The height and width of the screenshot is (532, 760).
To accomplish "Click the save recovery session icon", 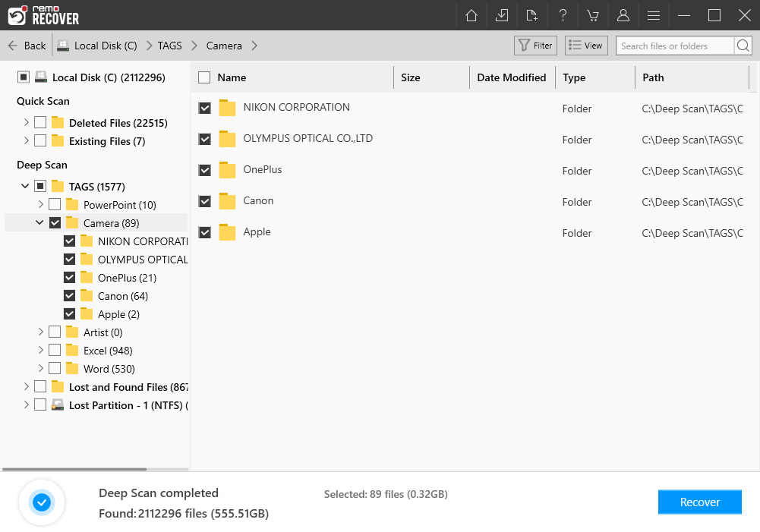I will 501,15.
